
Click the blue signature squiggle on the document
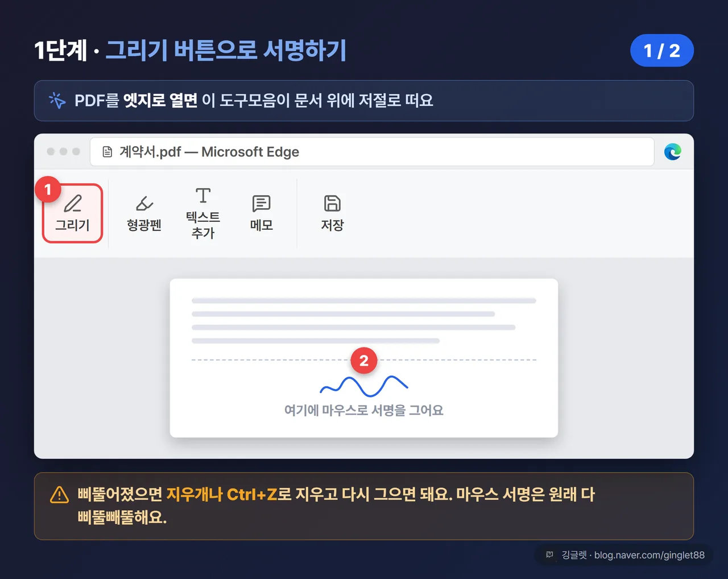tap(364, 386)
